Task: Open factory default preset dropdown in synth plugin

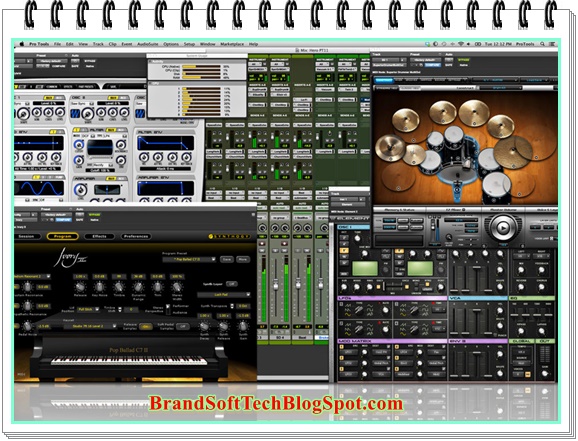Action: (x=51, y=61)
